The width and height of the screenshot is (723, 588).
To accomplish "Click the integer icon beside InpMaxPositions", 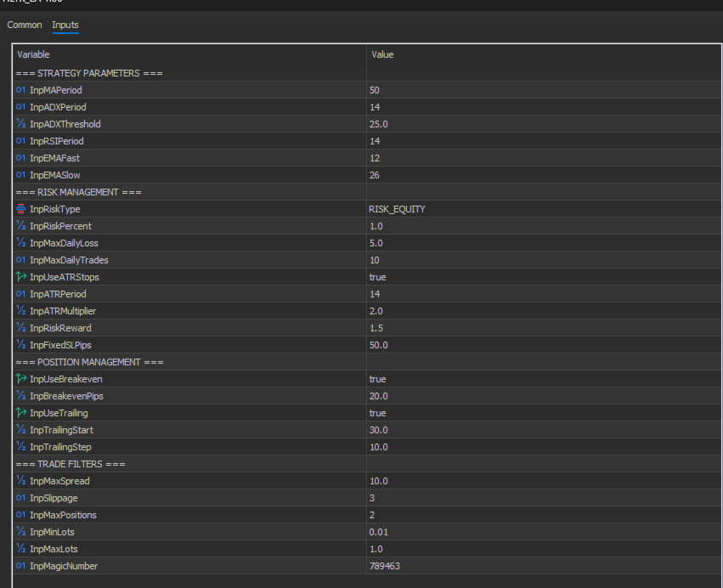I will (x=20, y=515).
